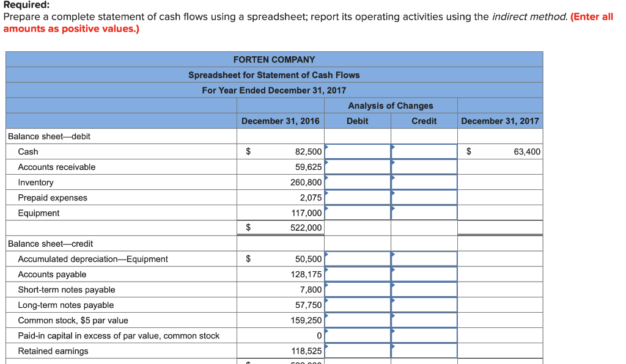The width and height of the screenshot is (626, 364).
Task: Click the 'Cash' row label
Action: [28, 151]
